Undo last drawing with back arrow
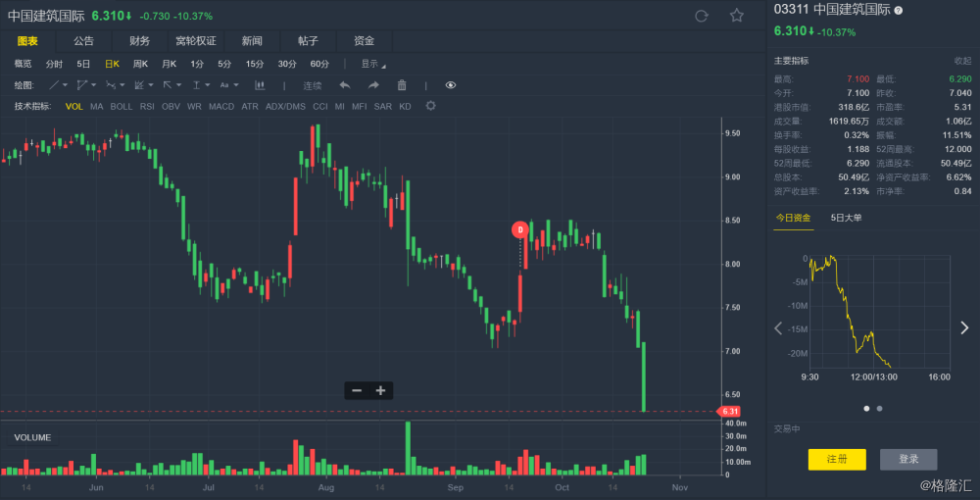This screenshot has height=500, width=980. [x=345, y=85]
